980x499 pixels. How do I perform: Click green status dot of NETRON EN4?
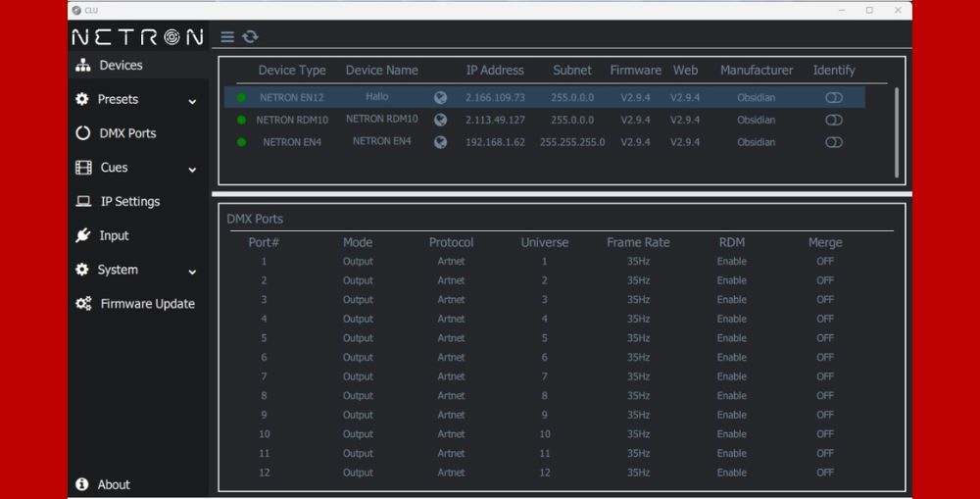click(x=241, y=142)
